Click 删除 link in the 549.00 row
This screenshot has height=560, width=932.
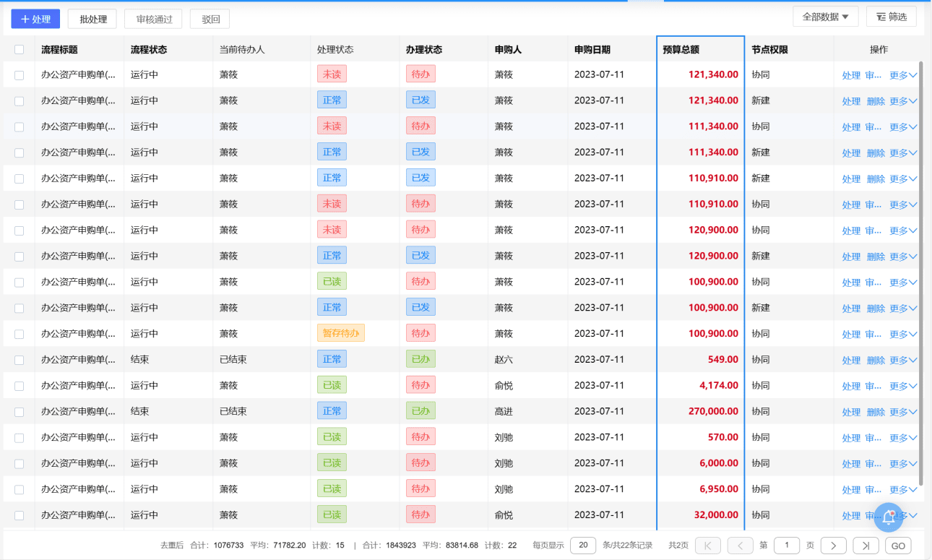[x=876, y=360]
